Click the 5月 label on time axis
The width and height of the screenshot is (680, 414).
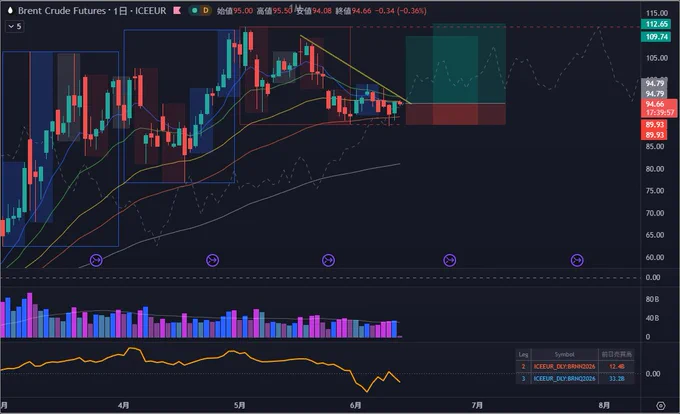239,406
